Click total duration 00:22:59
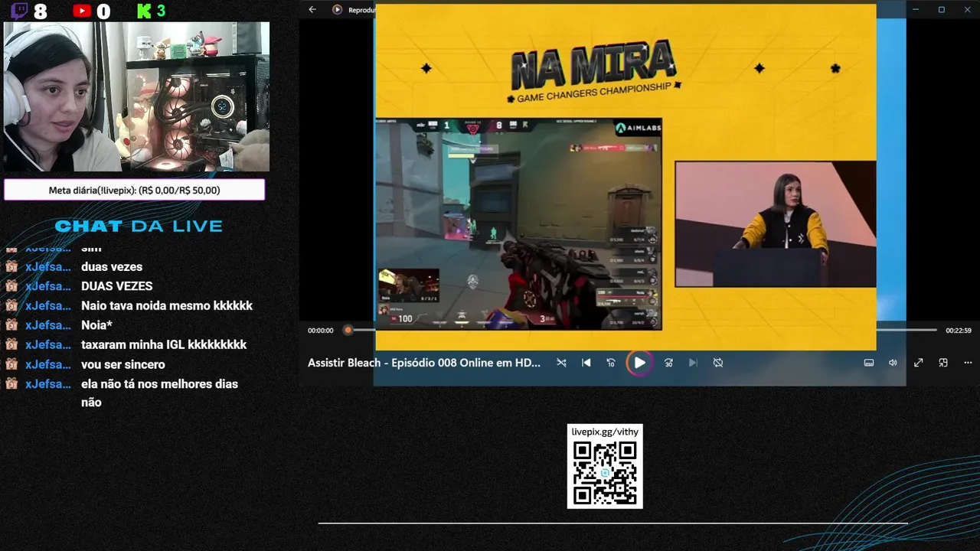The image size is (980, 551). 959,331
